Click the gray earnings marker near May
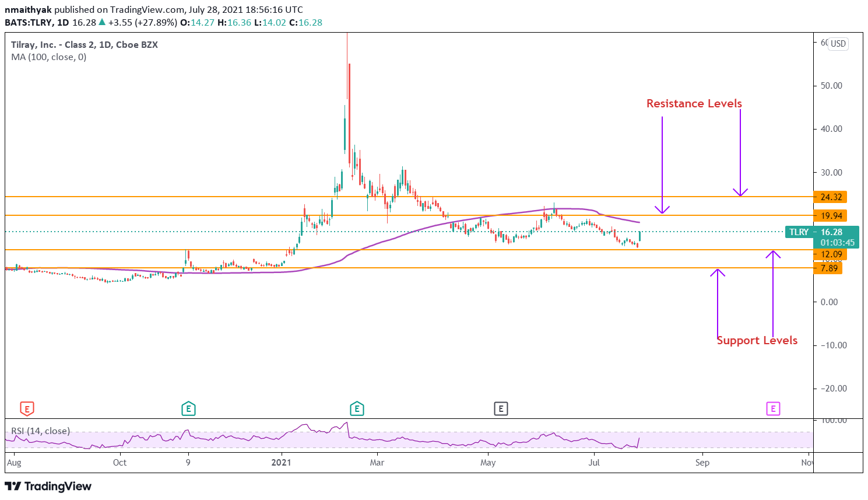The image size is (868, 500). [501, 409]
